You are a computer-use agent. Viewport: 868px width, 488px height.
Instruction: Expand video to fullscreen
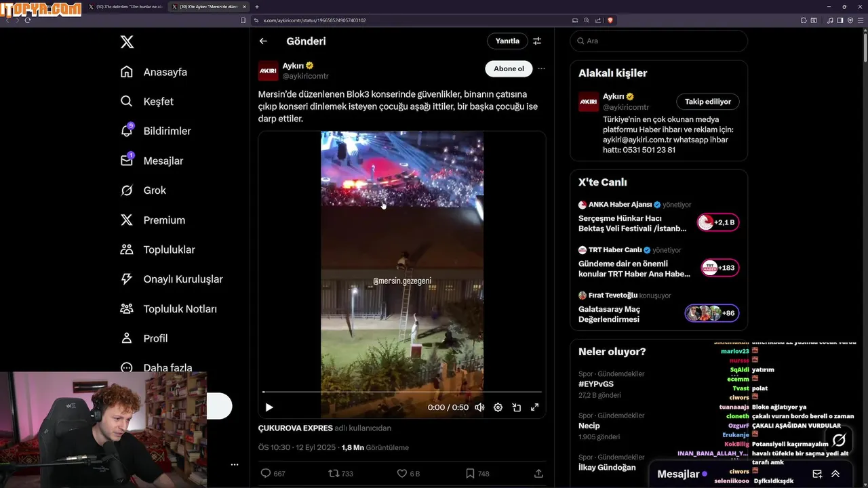click(x=534, y=407)
